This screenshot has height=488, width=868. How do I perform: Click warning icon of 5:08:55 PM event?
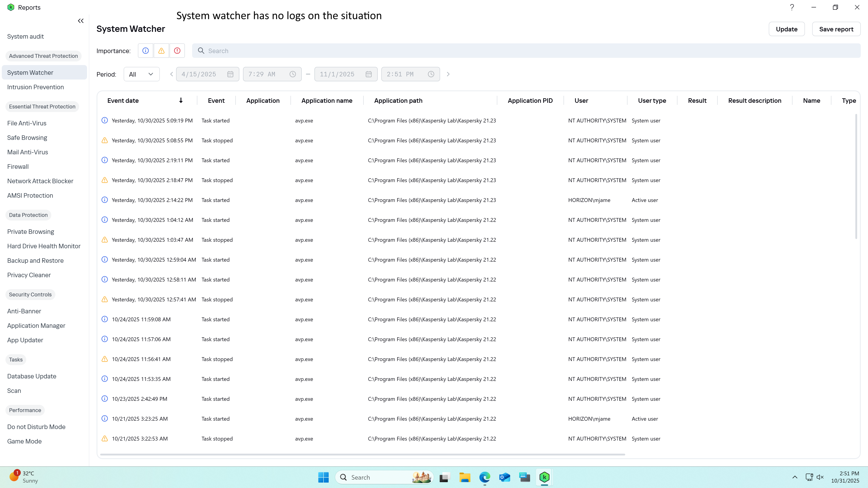coord(105,140)
